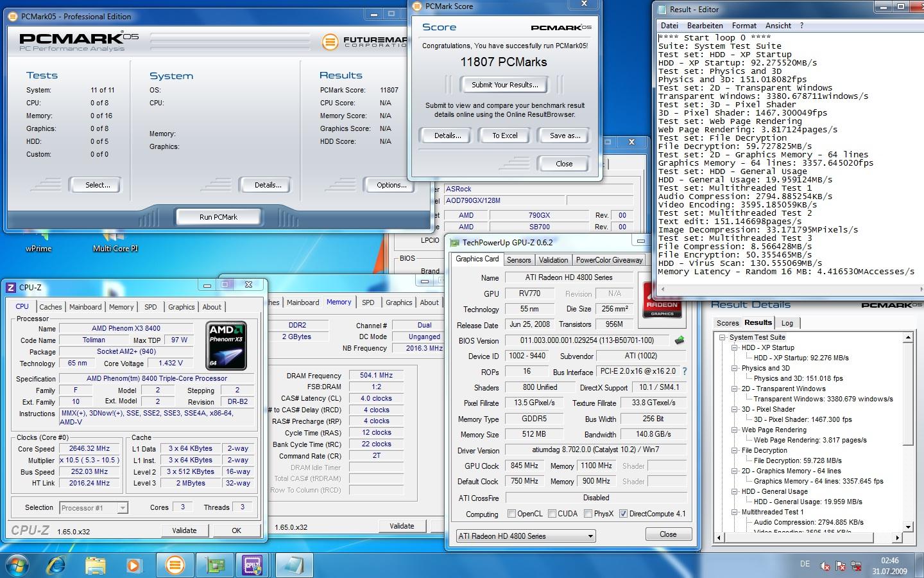Export results with the To Excel button

tap(505, 136)
